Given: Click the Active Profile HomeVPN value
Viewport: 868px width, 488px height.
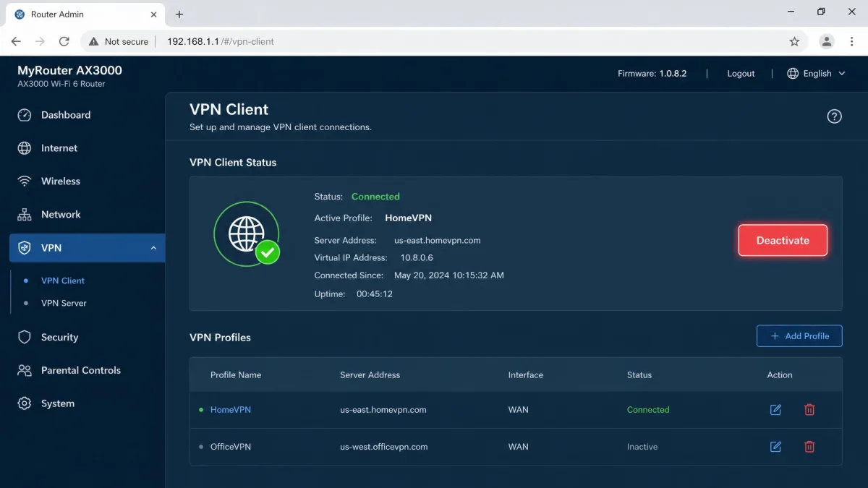Looking at the screenshot, I should (x=408, y=218).
